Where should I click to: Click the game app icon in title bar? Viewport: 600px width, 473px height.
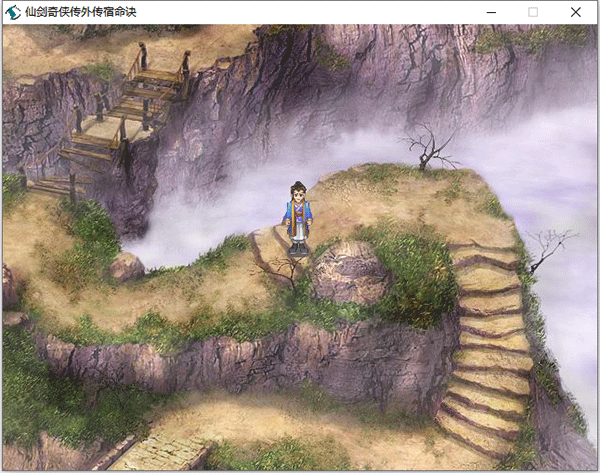pyautogui.click(x=13, y=12)
